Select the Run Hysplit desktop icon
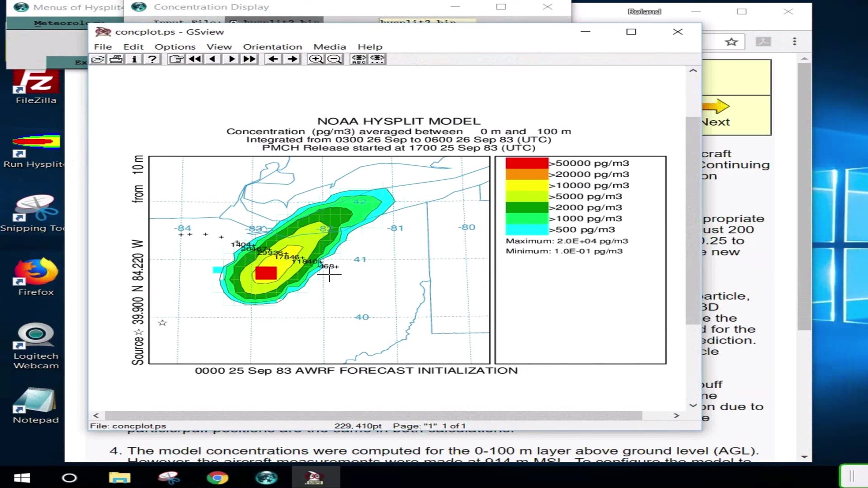Screen dimensions: 868x488 point(34,151)
